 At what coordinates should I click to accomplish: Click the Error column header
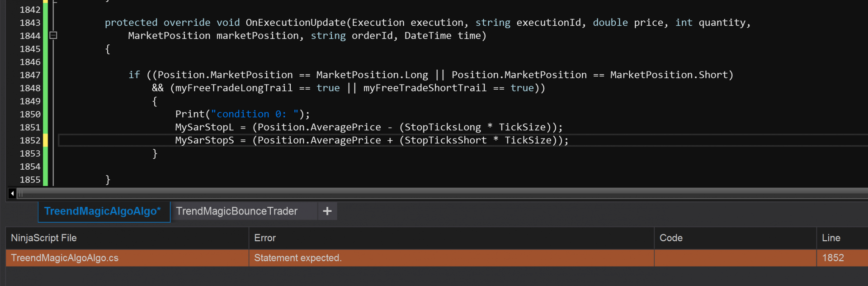(x=451, y=238)
